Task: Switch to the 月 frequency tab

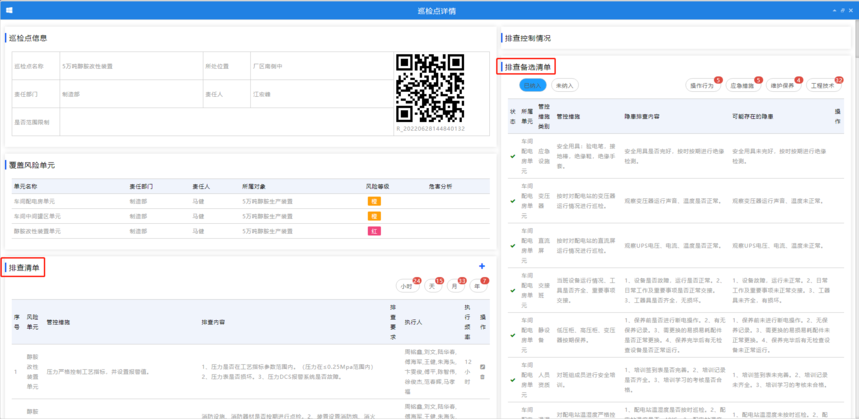Action: point(454,286)
